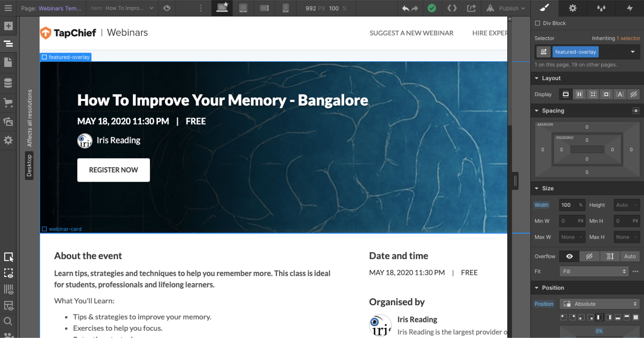
Task: Click the Max W None field
Action: [572, 237]
